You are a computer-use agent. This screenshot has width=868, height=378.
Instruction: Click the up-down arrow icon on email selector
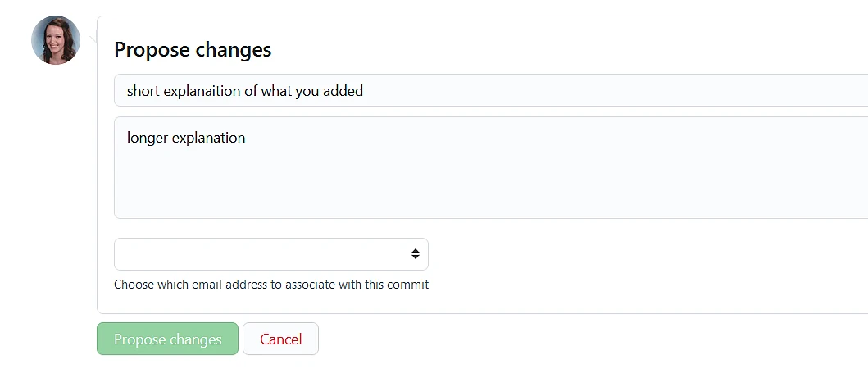coord(416,254)
